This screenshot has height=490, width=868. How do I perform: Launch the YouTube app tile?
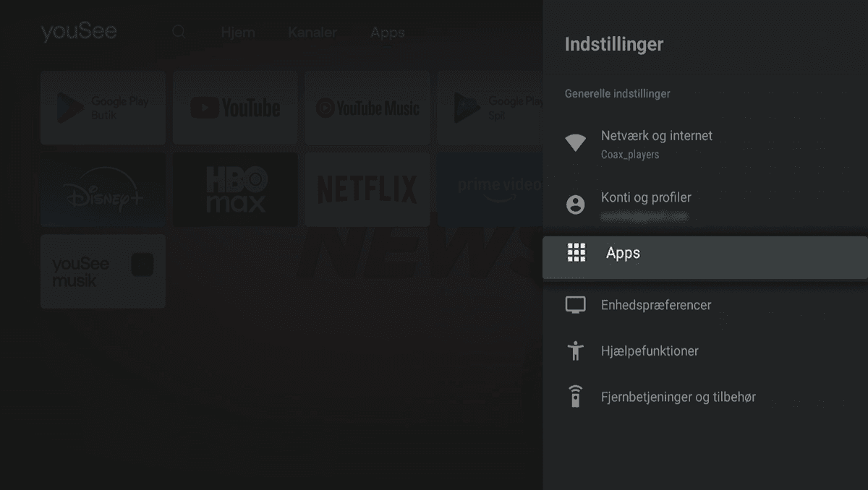(x=235, y=108)
